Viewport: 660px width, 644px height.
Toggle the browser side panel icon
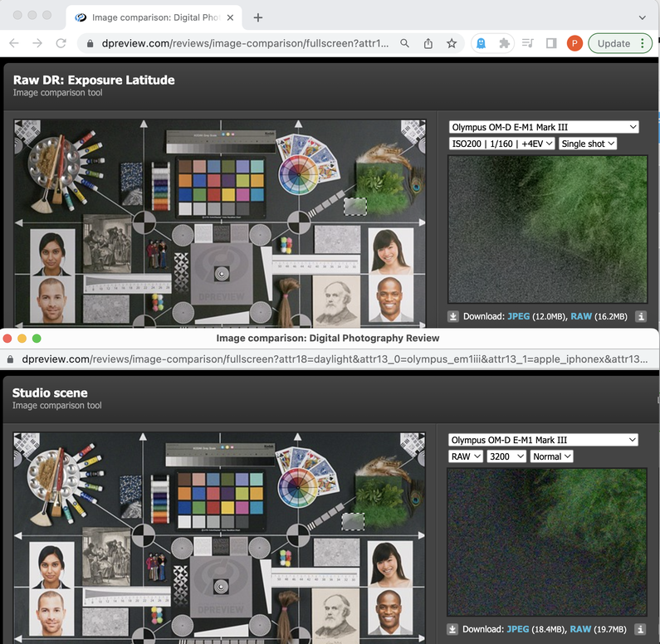click(550, 43)
